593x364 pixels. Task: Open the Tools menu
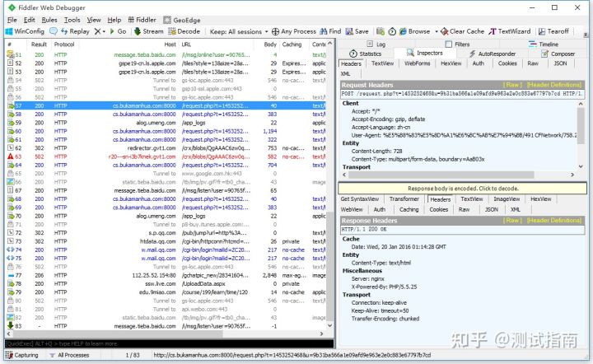[72, 20]
